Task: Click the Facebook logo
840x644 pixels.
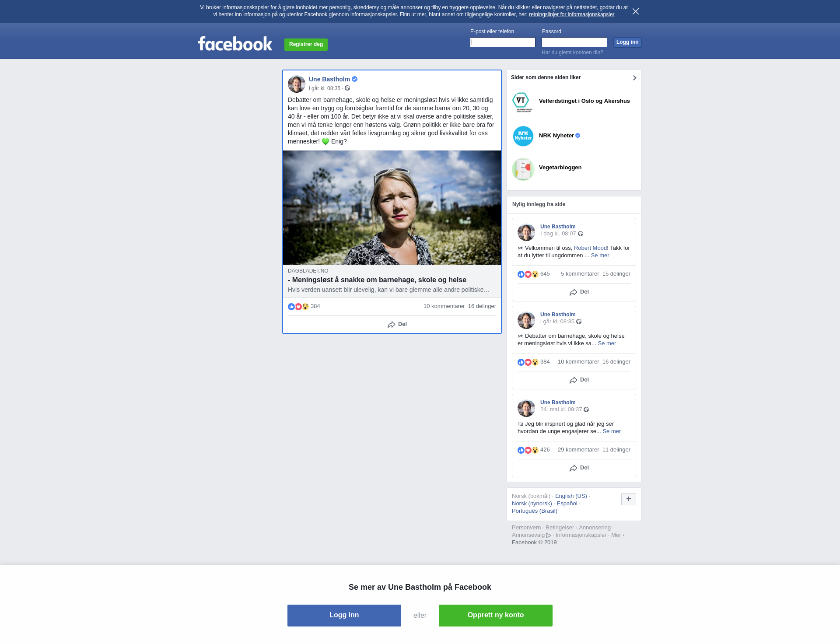Action: [x=235, y=44]
